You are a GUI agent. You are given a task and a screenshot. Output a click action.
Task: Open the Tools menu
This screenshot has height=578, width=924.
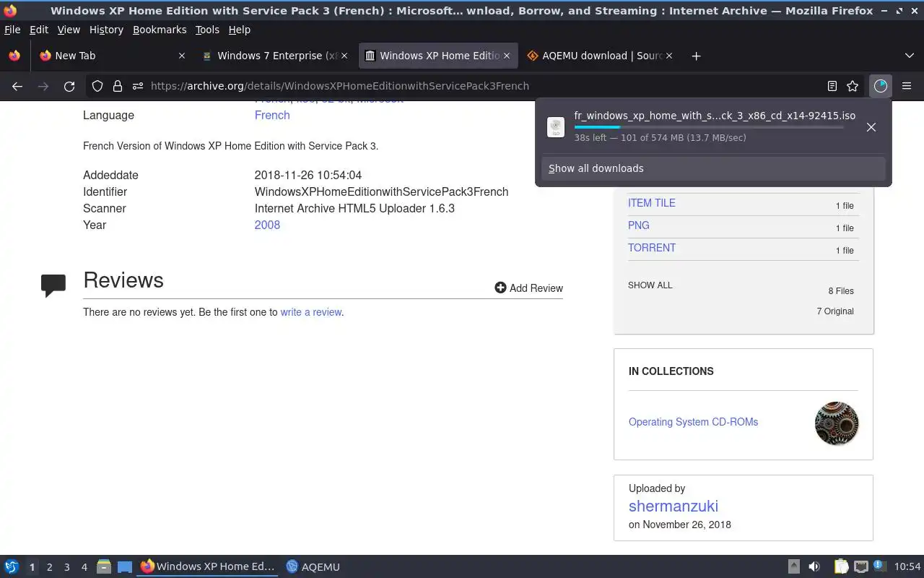[207, 30]
